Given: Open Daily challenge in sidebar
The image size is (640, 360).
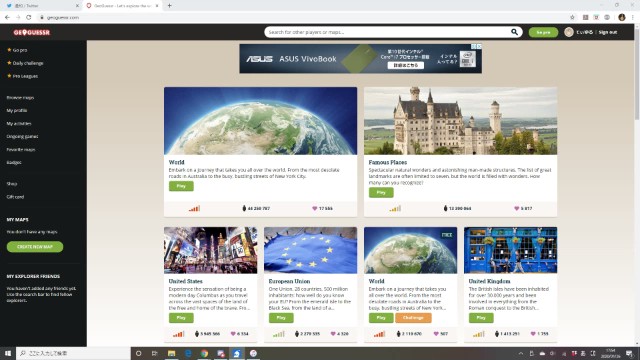Looking at the screenshot, I should click(27, 63).
